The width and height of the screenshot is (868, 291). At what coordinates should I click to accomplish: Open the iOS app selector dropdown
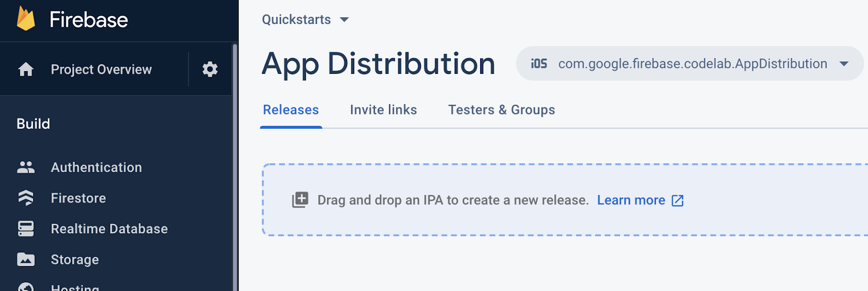(689, 64)
